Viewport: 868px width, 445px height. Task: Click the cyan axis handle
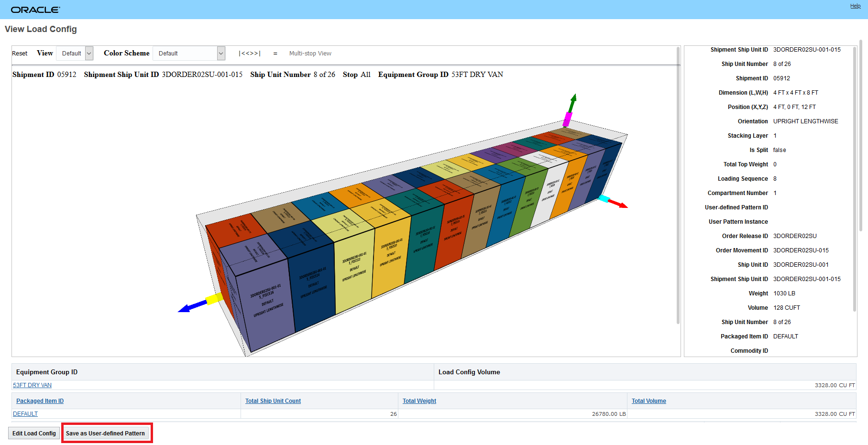point(604,198)
